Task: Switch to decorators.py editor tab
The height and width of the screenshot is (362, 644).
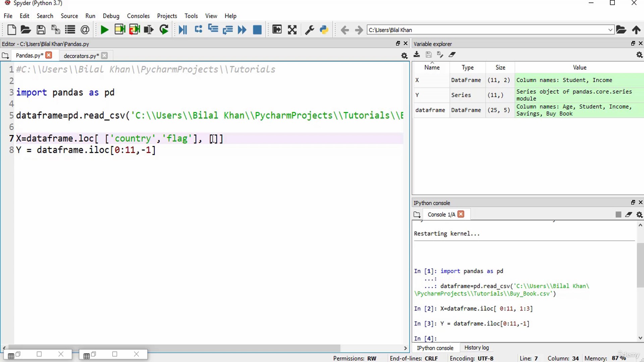Action: tap(81, 56)
